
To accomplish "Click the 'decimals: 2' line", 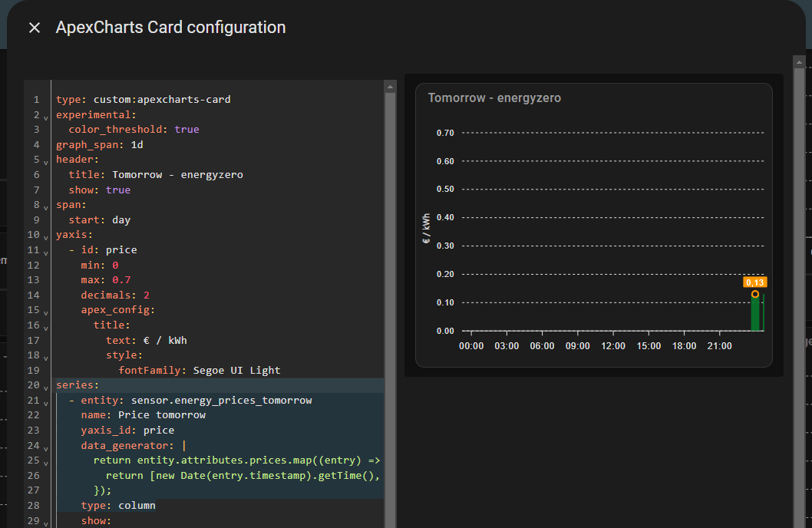I will tap(115, 295).
